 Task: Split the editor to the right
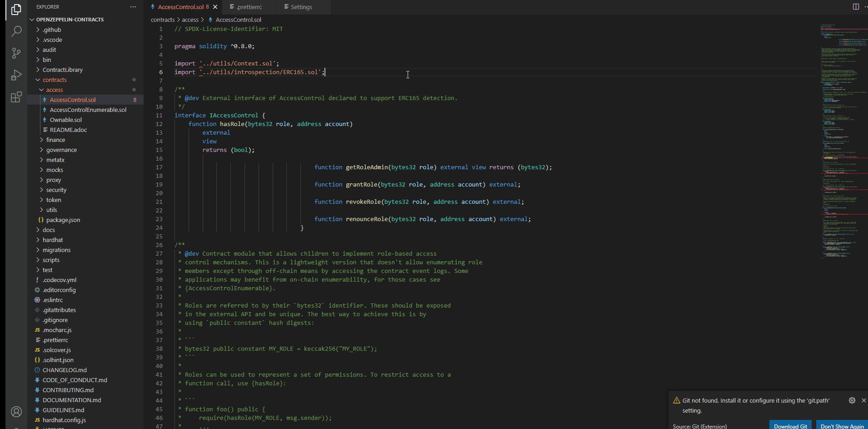click(x=856, y=7)
